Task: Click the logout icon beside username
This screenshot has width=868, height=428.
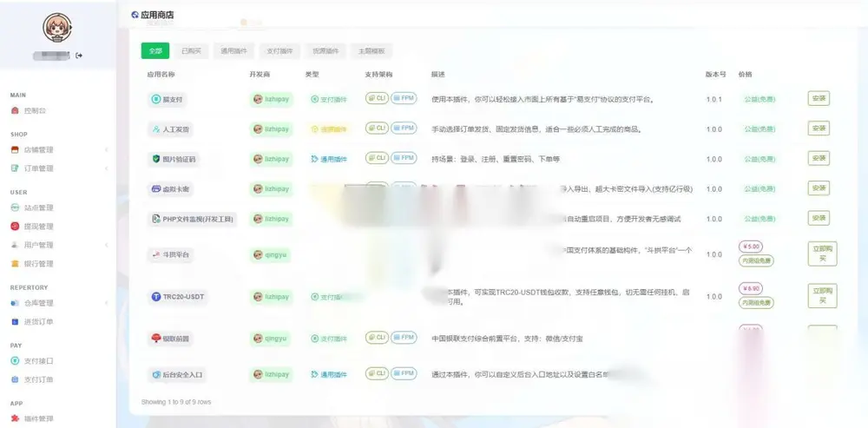Action: (x=79, y=56)
